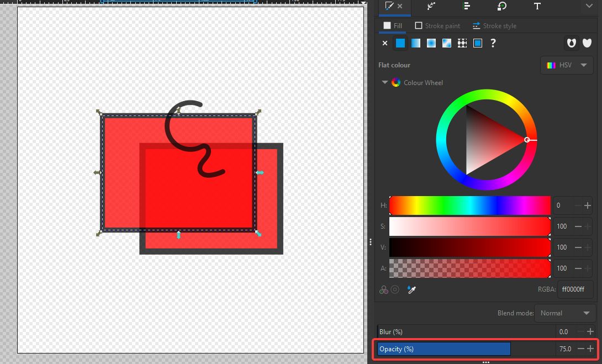
Task: Click the S value field showing 100
Action: 563,226
